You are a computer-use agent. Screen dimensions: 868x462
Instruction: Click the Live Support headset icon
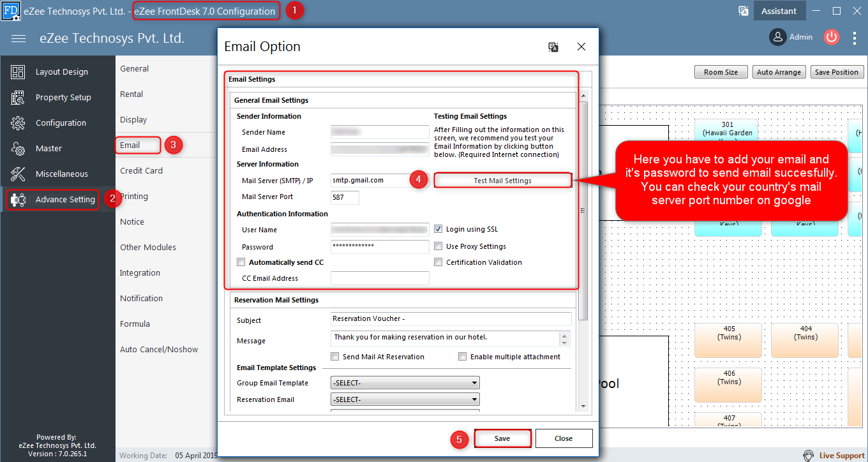point(809,456)
